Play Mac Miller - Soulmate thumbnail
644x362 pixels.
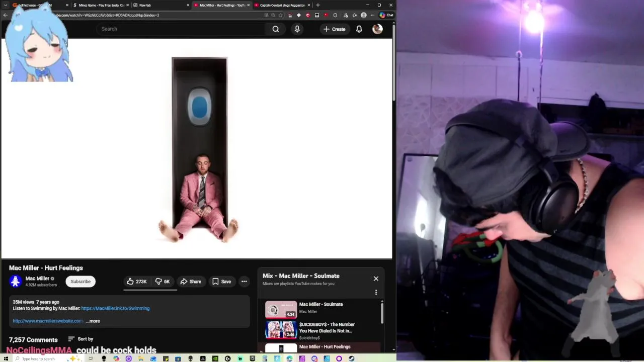click(281, 310)
